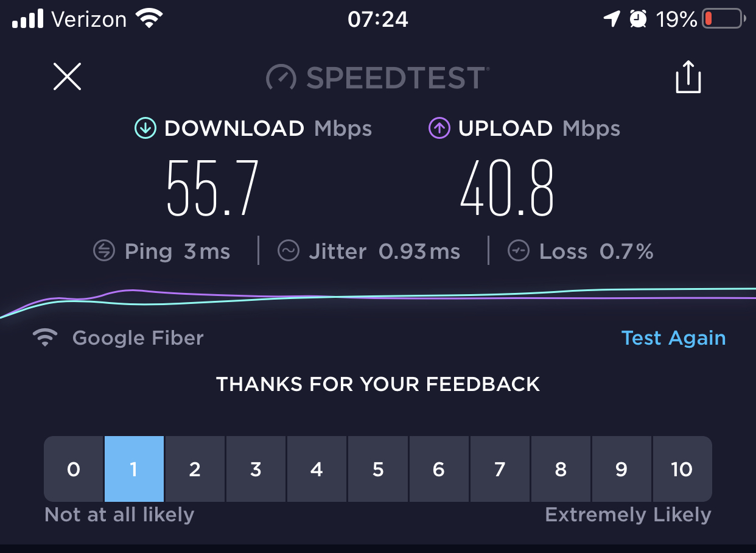
Task: Tap the packet Loss icon
Action: point(519,251)
